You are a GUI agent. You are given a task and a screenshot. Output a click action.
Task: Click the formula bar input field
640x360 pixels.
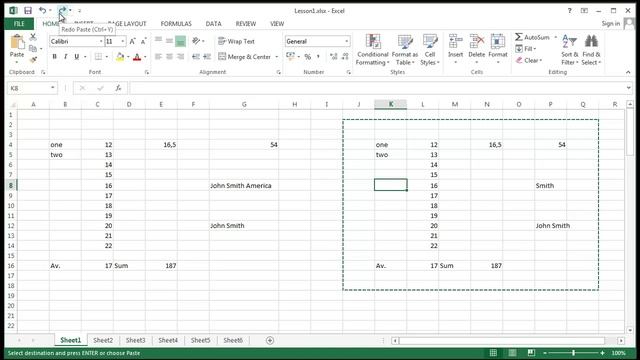[377, 88]
